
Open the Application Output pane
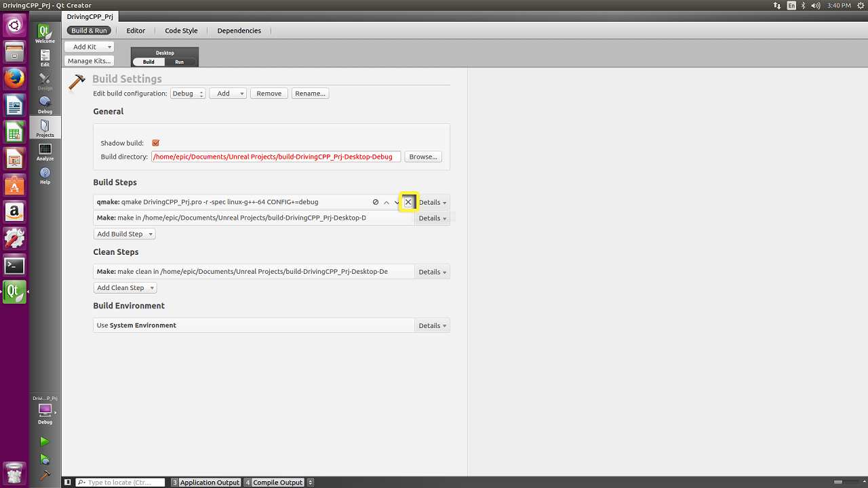click(x=205, y=483)
